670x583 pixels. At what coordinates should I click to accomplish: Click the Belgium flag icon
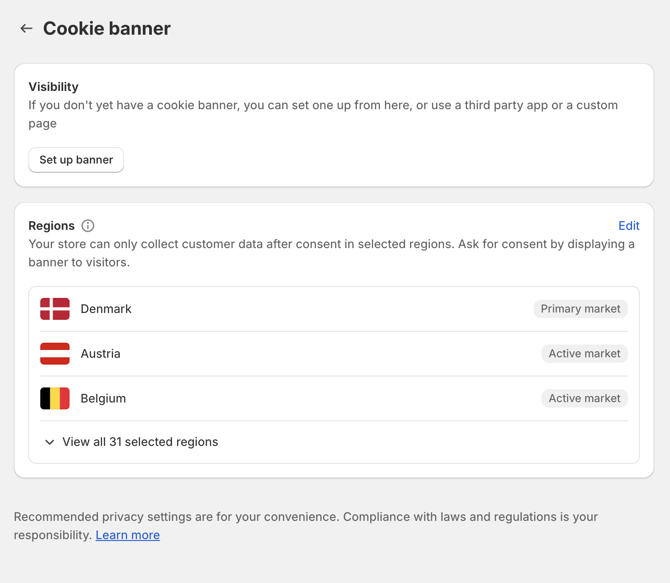pyautogui.click(x=55, y=398)
